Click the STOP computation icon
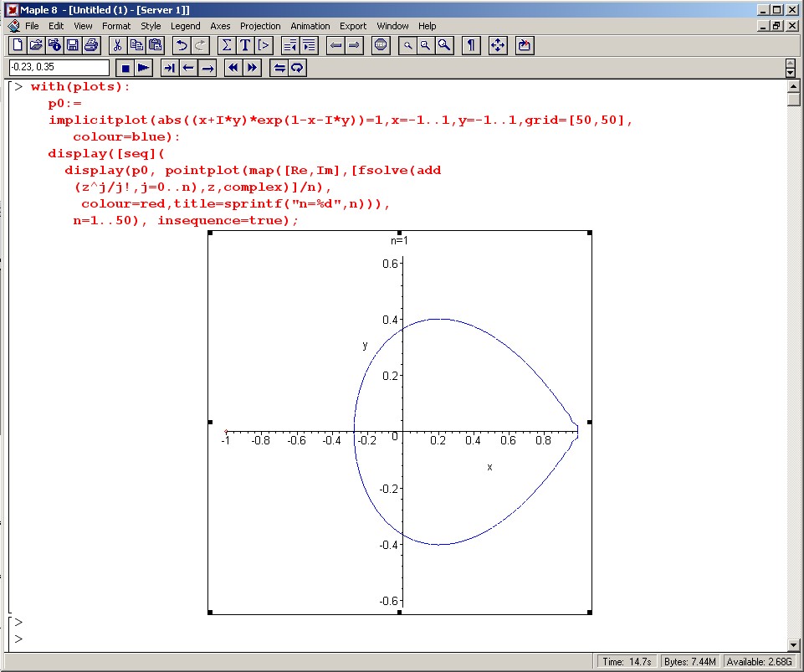The height and width of the screenshot is (672, 804). 381,46
